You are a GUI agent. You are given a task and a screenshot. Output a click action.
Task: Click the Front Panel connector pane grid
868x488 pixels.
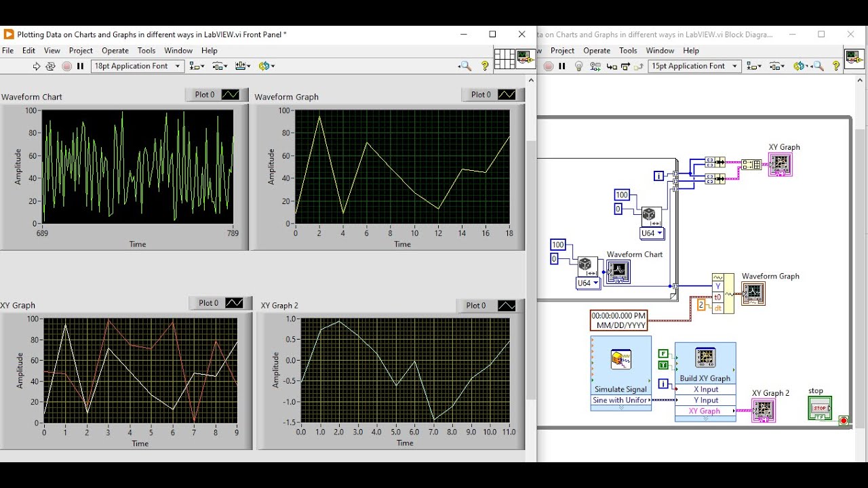coord(505,59)
